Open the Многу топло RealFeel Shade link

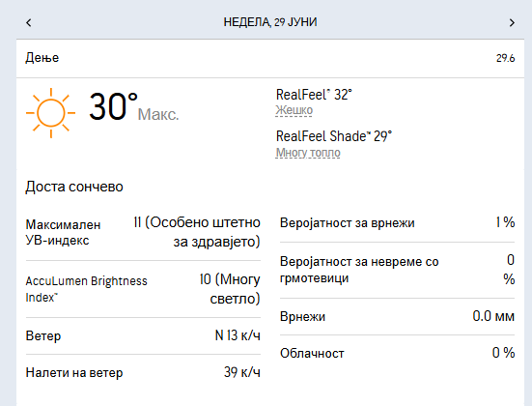click(x=308, y=153)
